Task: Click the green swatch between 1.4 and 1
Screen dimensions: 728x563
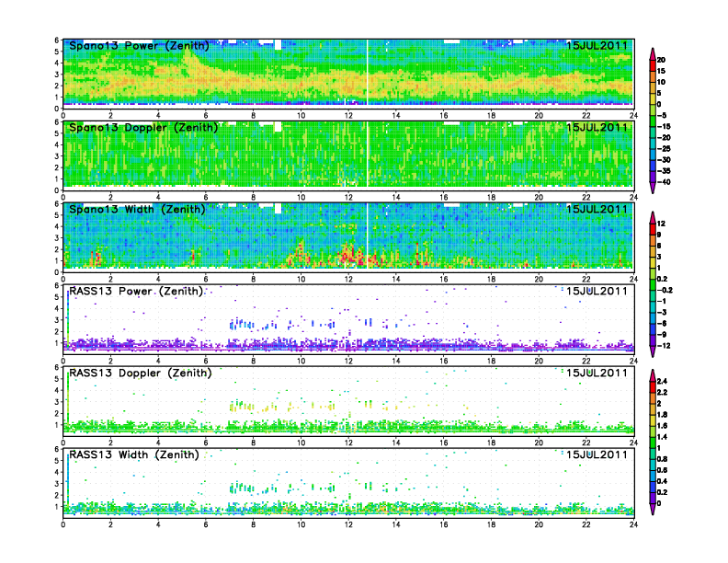Action: click(x=653, y=442)
